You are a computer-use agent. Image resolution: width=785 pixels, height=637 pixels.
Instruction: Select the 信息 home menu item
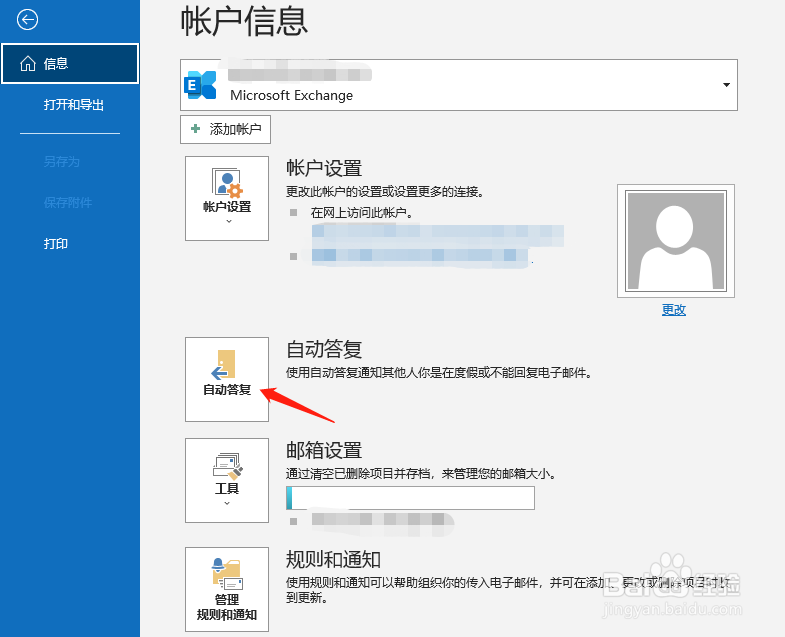click(x=70, y=64)
